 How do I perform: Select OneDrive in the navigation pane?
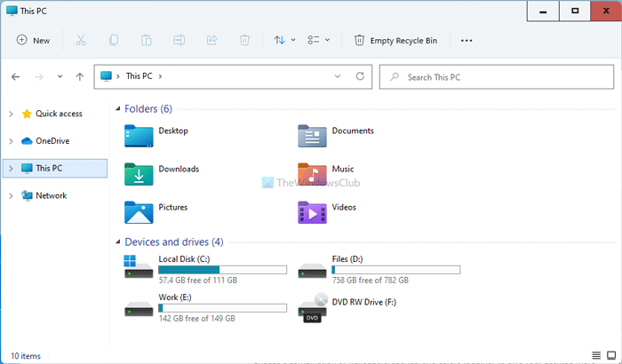52,140
